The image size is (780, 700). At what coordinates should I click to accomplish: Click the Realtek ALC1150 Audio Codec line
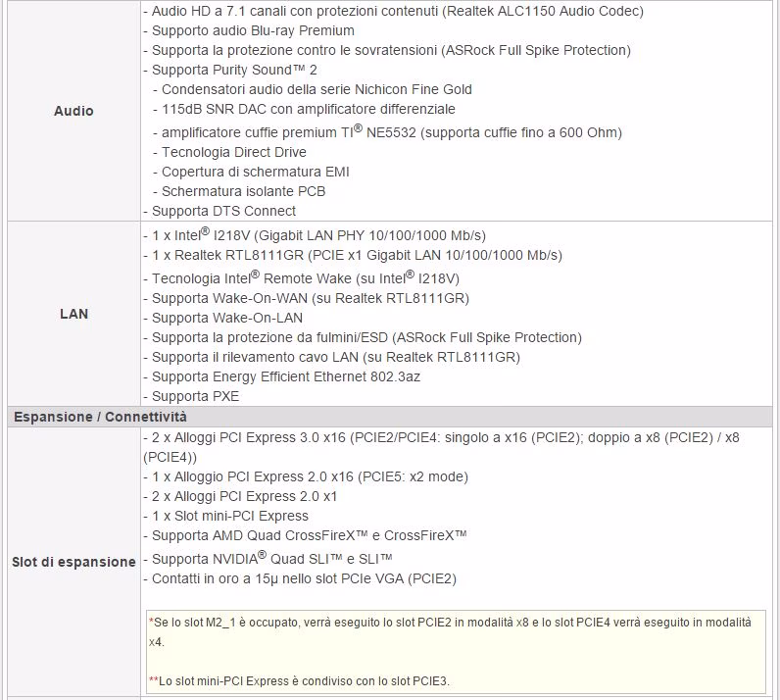tap(394, 11)
